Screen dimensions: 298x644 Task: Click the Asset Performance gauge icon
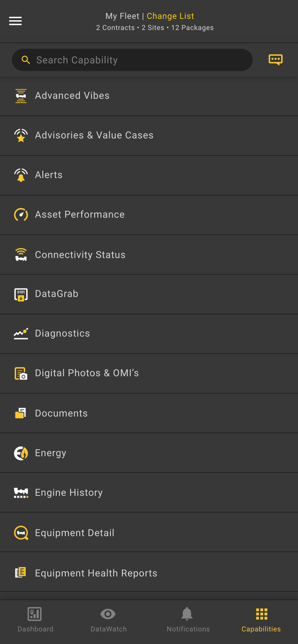point(21,215)
